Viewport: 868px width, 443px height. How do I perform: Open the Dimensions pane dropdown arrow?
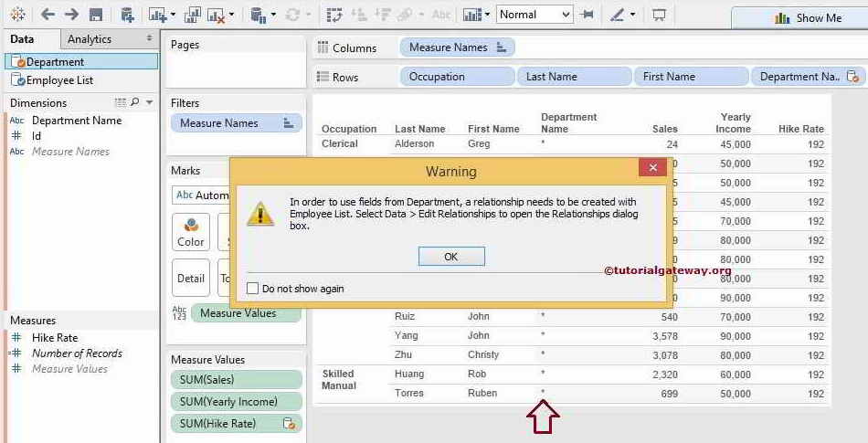(150, 102)
